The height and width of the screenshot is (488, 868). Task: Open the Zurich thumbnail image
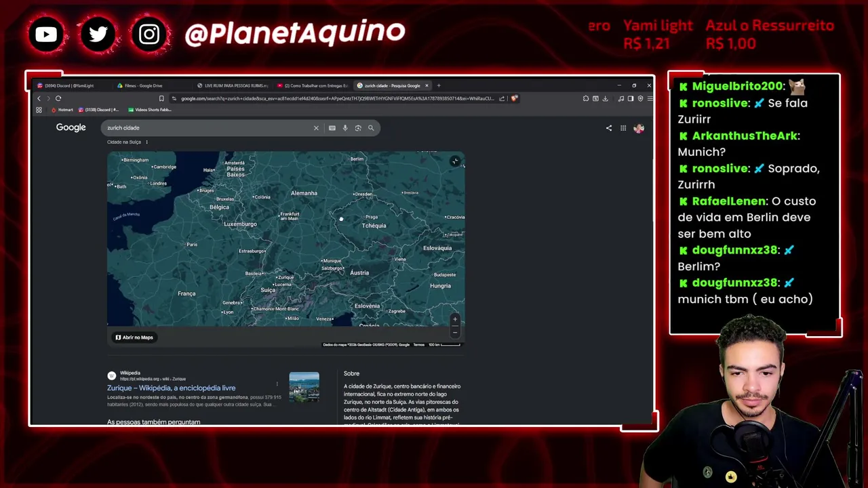click(x=304, y=387)
